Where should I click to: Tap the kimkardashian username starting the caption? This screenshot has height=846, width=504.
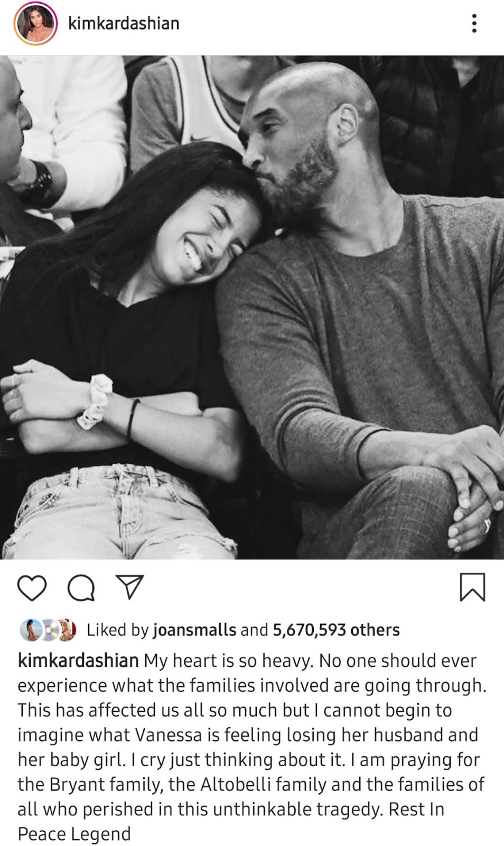point(78,660)
